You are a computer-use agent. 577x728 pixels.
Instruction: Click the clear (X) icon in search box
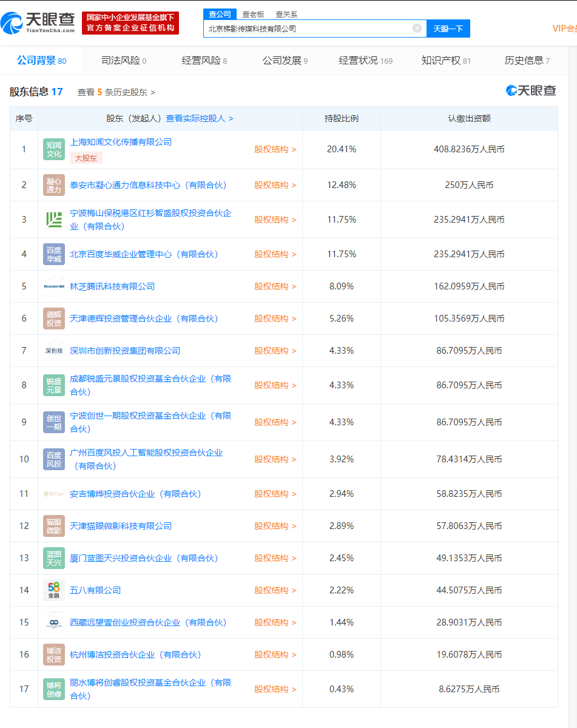tap(416, 28)
